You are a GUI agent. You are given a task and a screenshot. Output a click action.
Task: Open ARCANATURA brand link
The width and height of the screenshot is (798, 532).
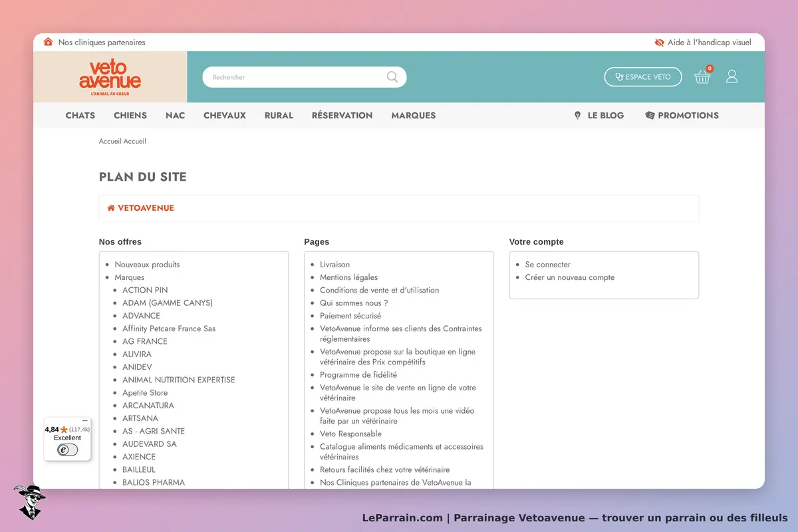point(148,406)
